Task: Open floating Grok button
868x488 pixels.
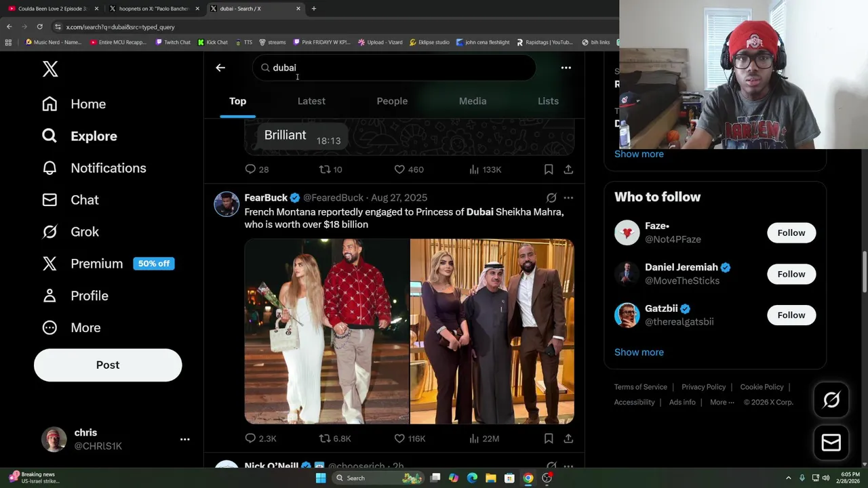Action: pyautogui.click(x=831, y=400)
